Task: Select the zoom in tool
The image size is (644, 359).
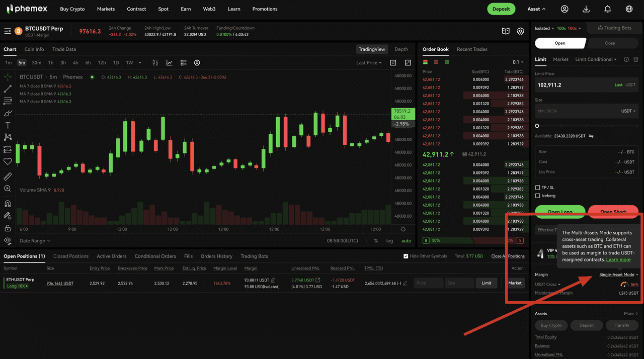Action: [8, 189]
